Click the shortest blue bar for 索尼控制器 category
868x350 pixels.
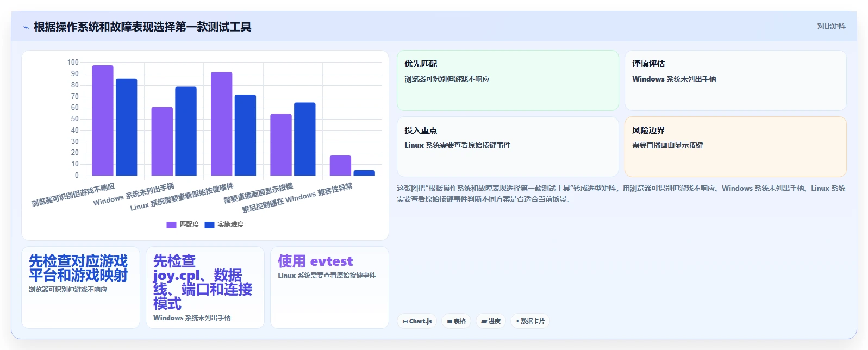point(364,173)
